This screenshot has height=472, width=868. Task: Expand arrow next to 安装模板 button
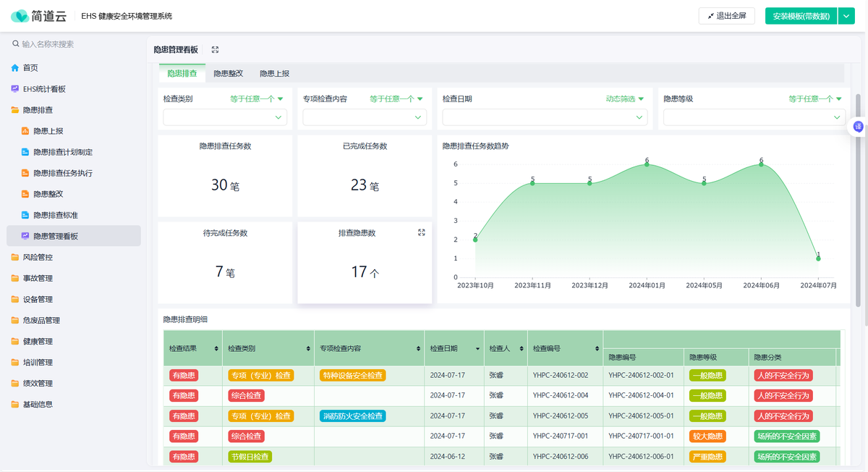tap(846, 16)
